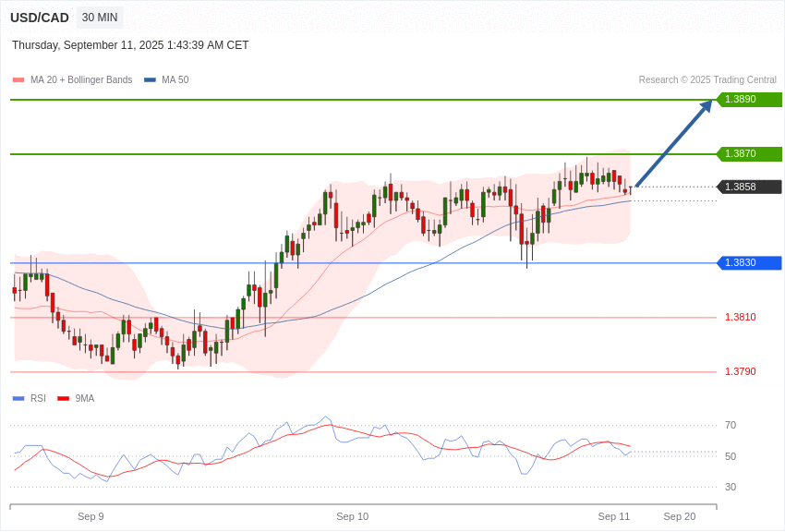Click the dark blue MA 50 legend marker
This screenshot has height=532, width=785.
[x=150, y=80]
